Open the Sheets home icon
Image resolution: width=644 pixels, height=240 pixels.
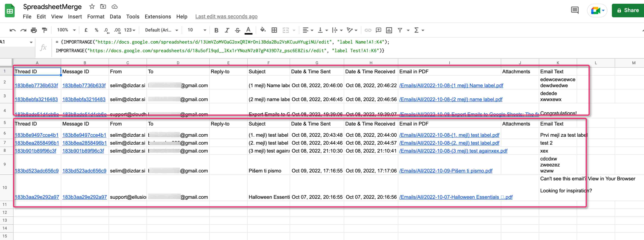pyautogui.click(x=10, y=11)
